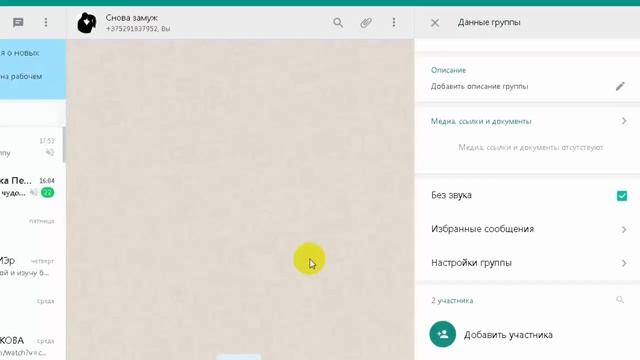
Task: Open the attach paperclip icon
Action: coord(366,22)
